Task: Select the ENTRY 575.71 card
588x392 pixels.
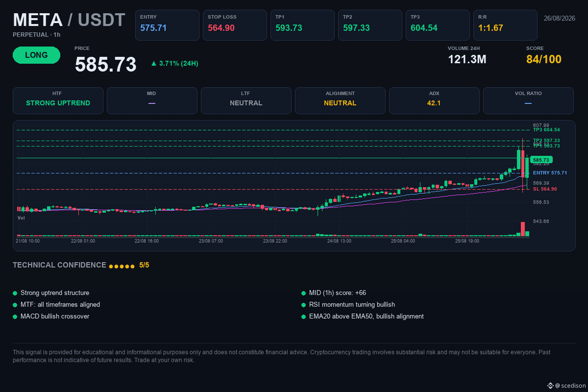Action: tap(167, 25)
